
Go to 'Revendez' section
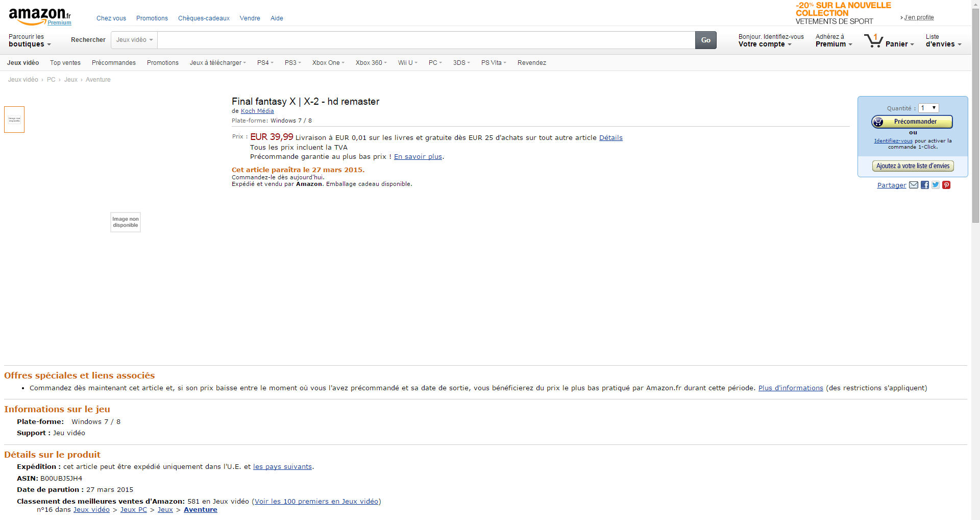(532, 63)
